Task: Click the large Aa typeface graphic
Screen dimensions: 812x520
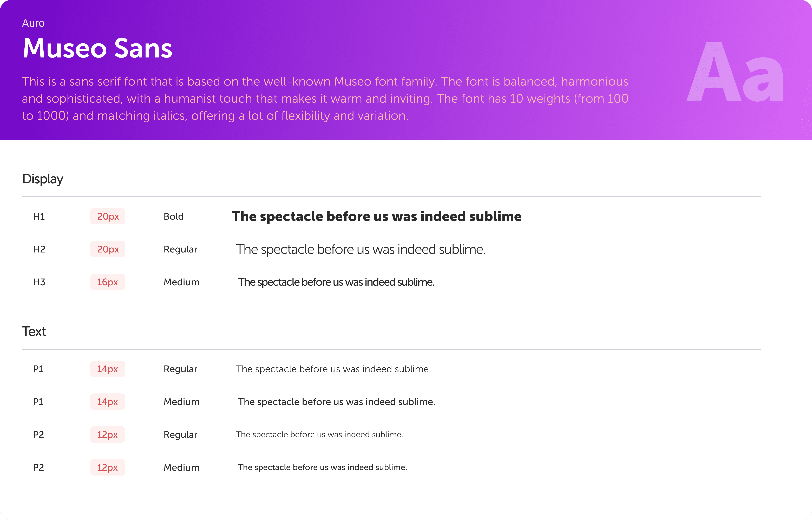Action: coord(735,71)
